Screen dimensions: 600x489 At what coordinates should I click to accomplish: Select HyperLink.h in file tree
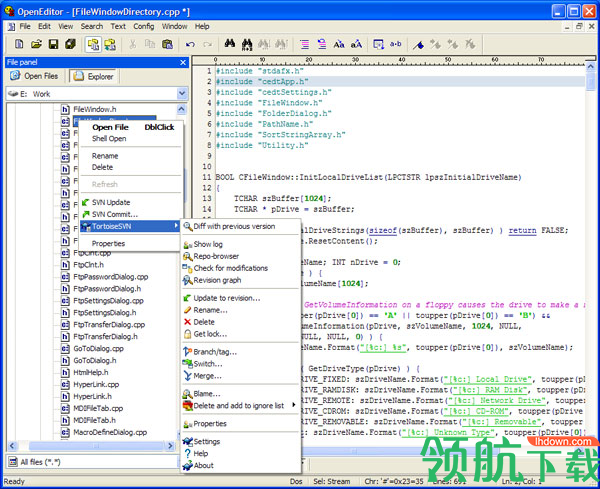tap(92, 396)
